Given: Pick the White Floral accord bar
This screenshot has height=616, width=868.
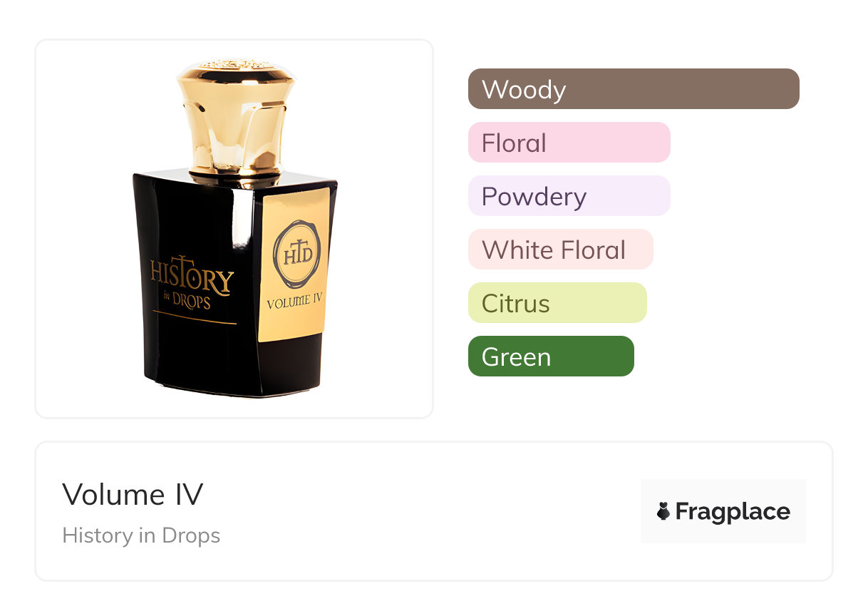Looking at the screenshot, I should (561, 250).
